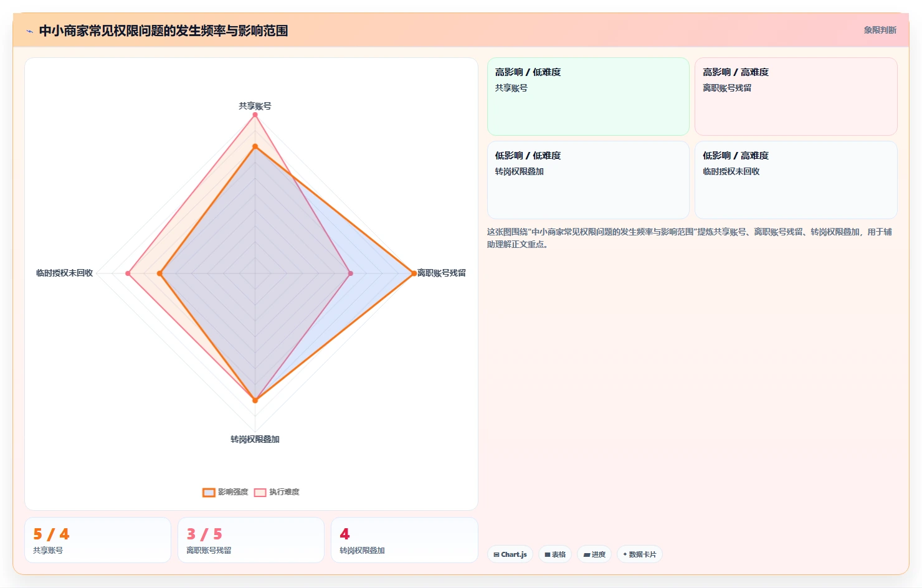Click the 执行难度 legend label text
This screenshot has height=588, width=922.
pyautogui.click(x=284, y=492)
